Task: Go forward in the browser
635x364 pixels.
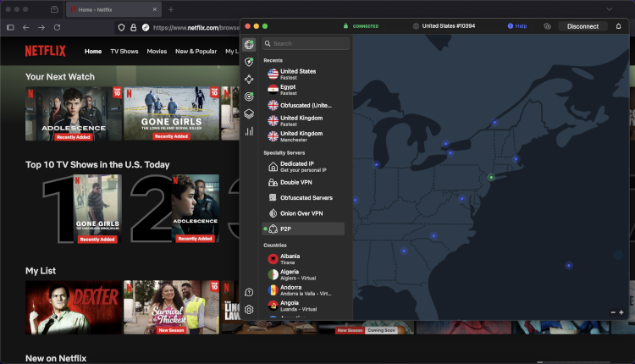Action: (41, 28)
